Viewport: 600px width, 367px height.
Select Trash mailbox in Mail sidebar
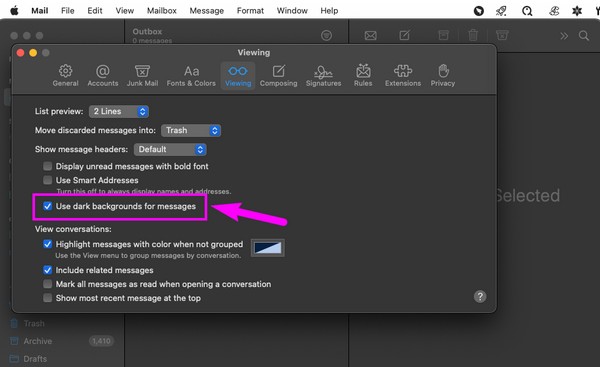(34, 323)
